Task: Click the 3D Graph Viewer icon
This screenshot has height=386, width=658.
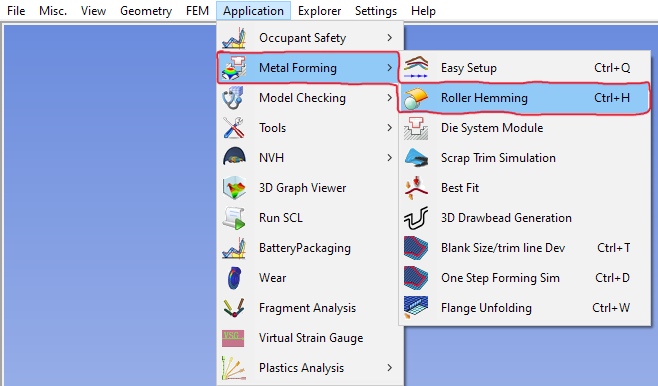Action: point(234,188)
